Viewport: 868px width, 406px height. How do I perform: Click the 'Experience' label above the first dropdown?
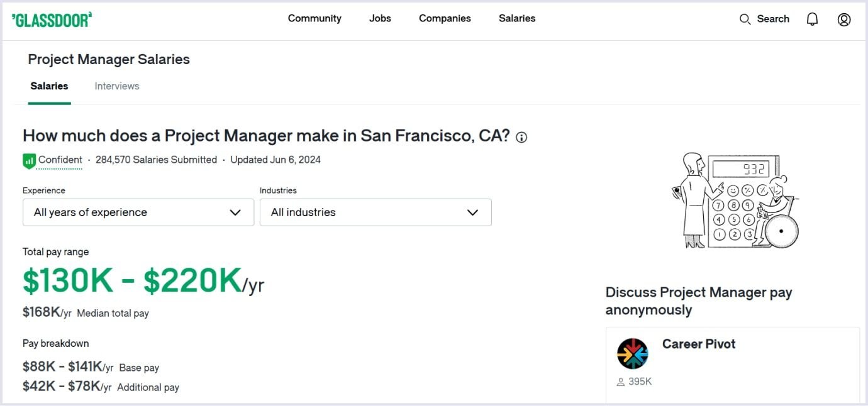[x=44, y=190]
